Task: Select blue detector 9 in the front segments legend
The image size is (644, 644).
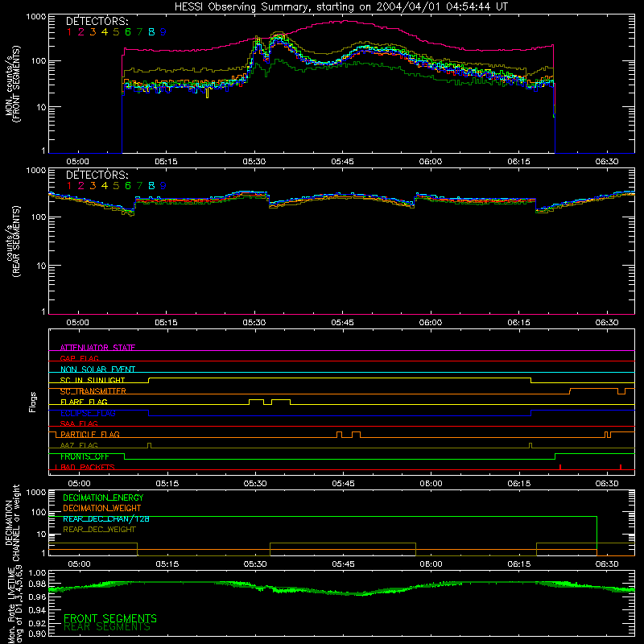Action: [x=163, y=32]
